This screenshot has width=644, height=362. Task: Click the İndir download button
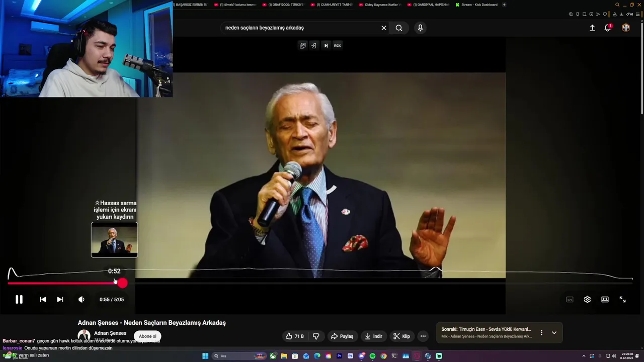coord(374,336)
